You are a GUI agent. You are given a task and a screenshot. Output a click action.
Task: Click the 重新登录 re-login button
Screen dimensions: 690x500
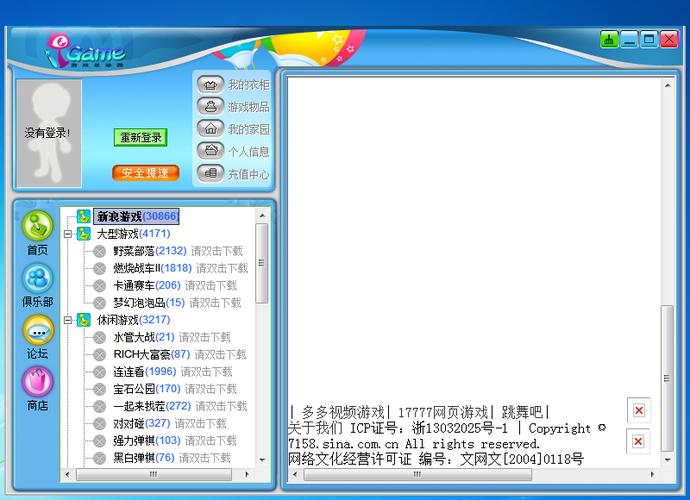point(140,137)
